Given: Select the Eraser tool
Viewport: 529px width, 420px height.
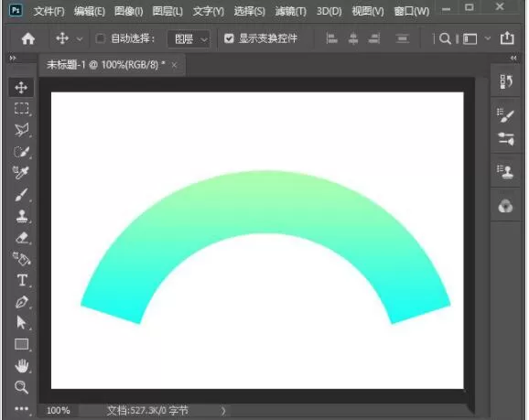Looking at the screenshot, I should coord(22,238).
